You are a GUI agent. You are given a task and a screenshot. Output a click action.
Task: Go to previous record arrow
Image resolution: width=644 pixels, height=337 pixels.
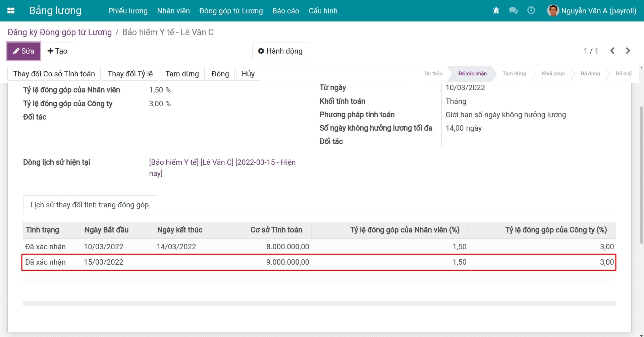[x=612, y=51]
